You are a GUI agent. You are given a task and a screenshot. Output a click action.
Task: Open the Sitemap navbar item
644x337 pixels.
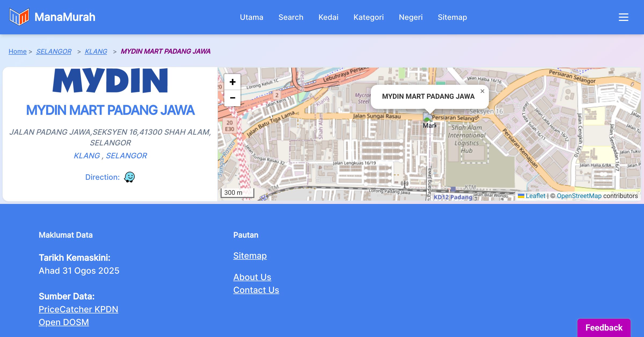coord(452,17)
